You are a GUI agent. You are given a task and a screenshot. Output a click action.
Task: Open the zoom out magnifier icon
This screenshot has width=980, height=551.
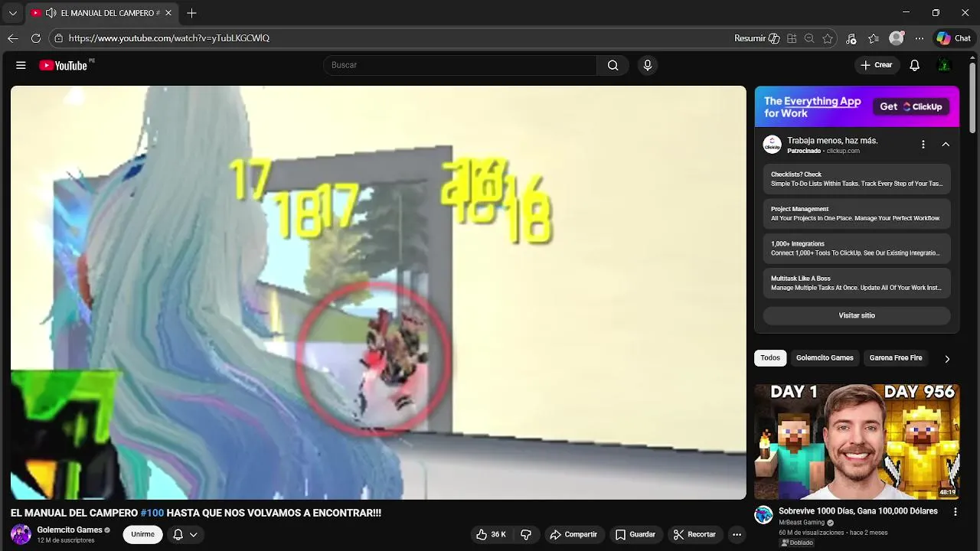tap(809, 38)
